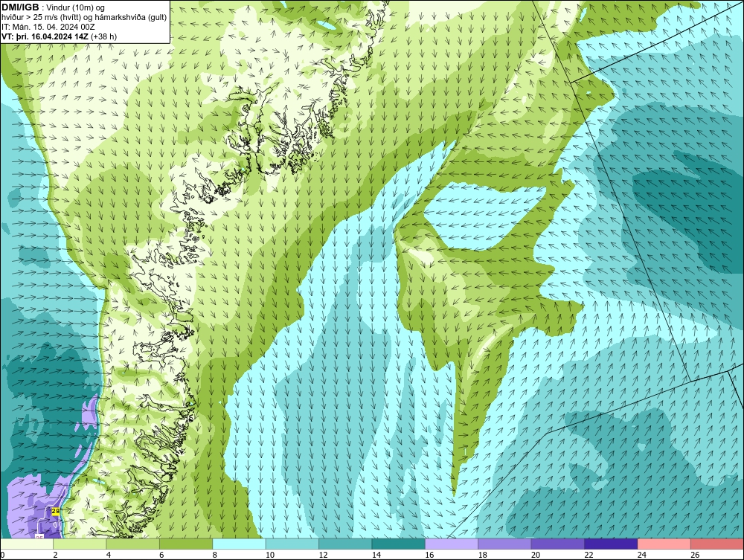The image size is (744, 560).
Task: Click the legend scale number "18"
Action: (x=483, y=555)
